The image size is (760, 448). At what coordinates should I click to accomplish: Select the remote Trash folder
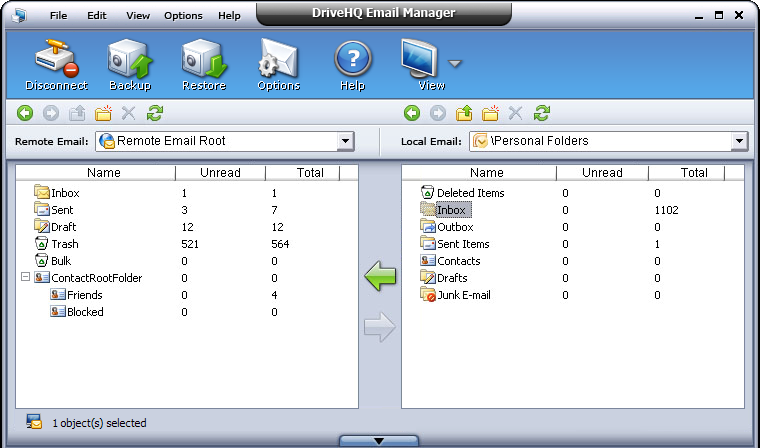pyautogui.click(x=64, y=244)
